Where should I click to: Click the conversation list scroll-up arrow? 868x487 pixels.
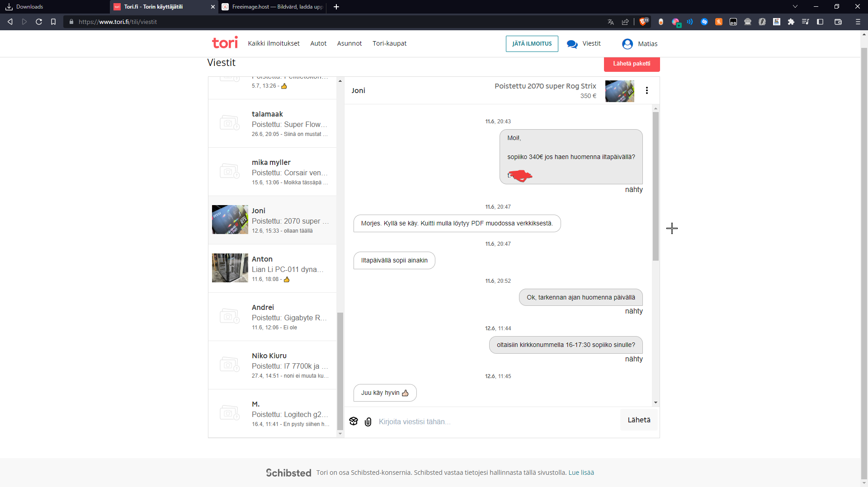tap(340, 81)
